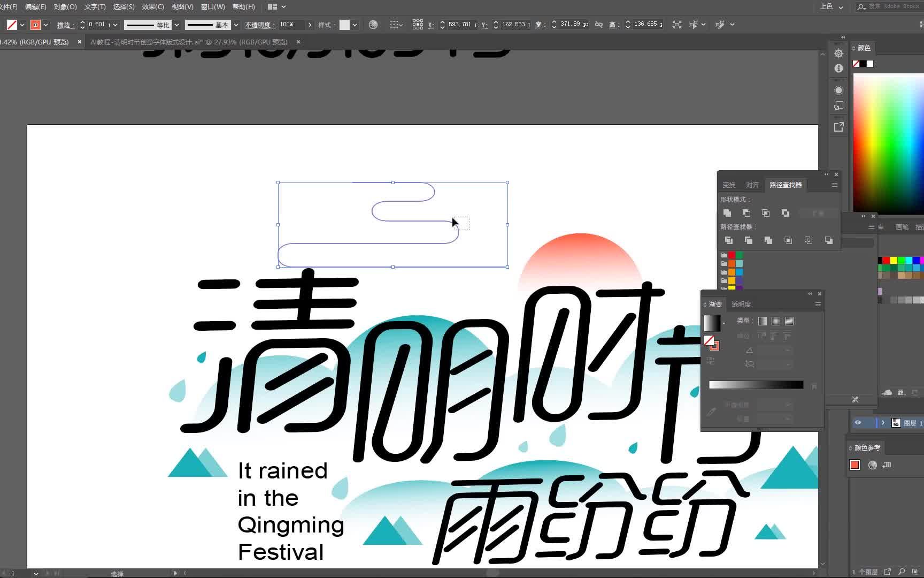
Task: Open the 等比 stroke profile dropdown
Action: 176,25
